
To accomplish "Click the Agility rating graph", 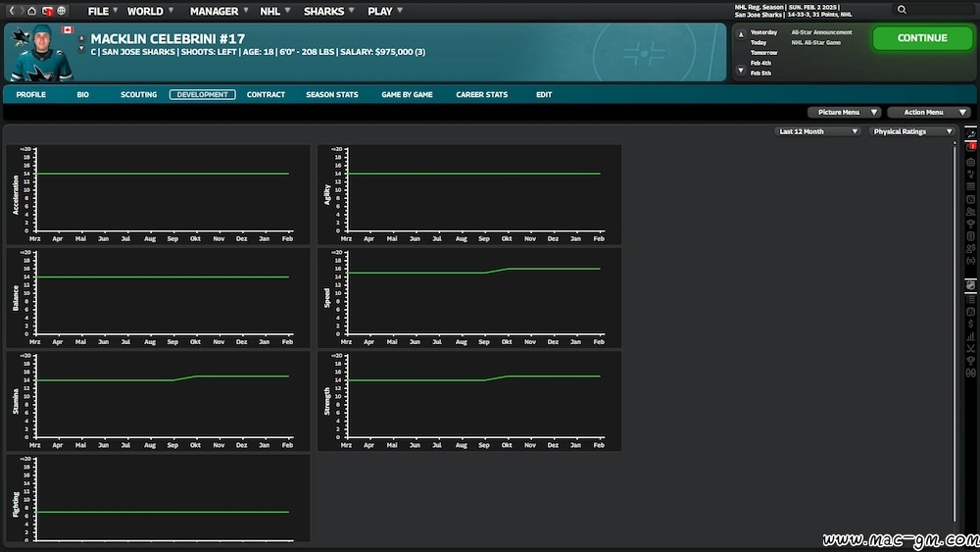I will (x=469, y=194).
